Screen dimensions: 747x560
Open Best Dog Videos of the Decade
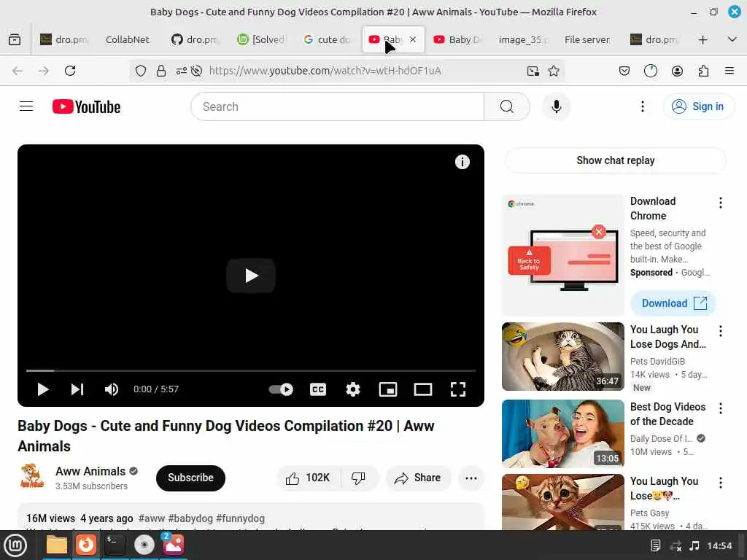(x=668, y=414)
